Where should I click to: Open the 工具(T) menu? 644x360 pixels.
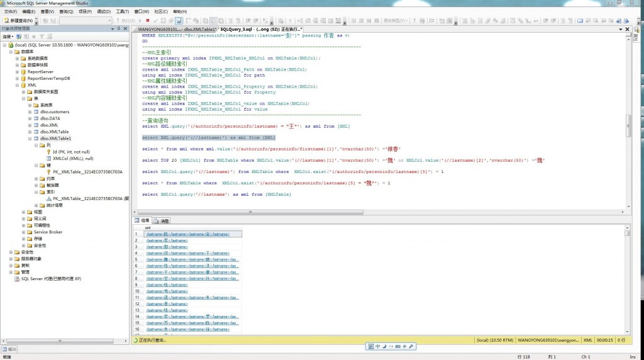tap(123, 11)
